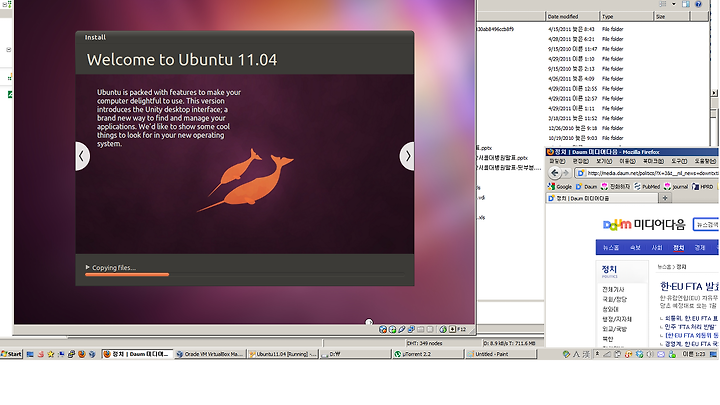The width and height of the screenshot is (720, 405).
Task: Select 경제 in Daum navigation bar
Action: pyautogui.click(x=699, y=248)
